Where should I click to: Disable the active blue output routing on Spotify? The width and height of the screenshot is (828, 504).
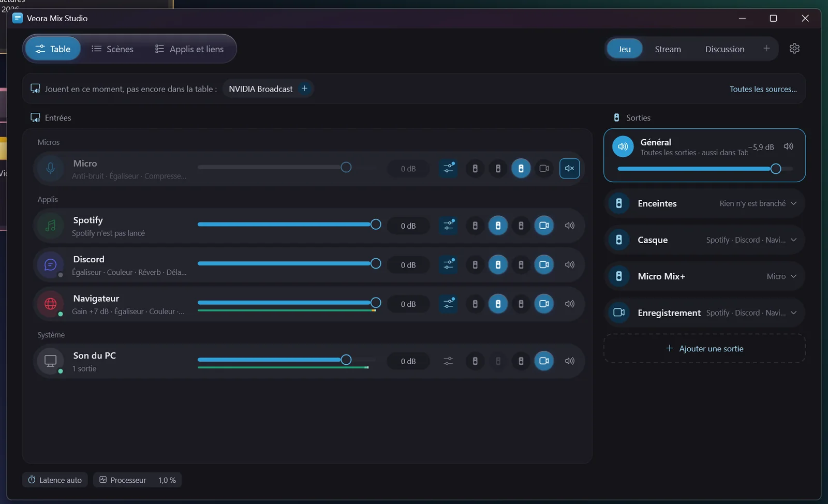coord(498,226)
